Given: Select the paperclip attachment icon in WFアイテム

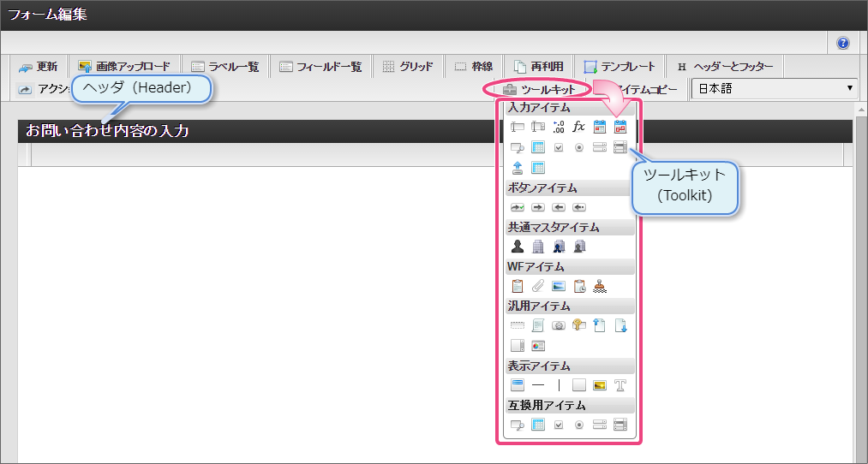Looking at the screenshot, I should click(537, 286).
